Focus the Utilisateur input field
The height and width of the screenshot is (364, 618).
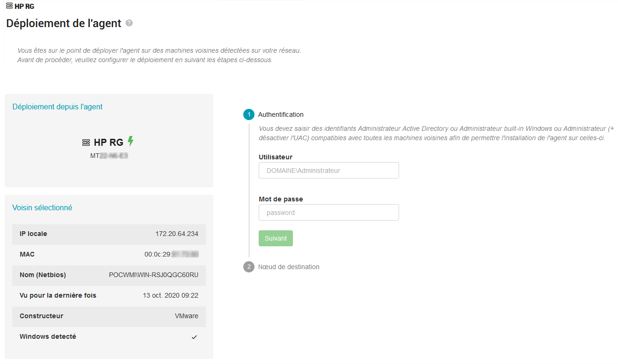(328, 171)
